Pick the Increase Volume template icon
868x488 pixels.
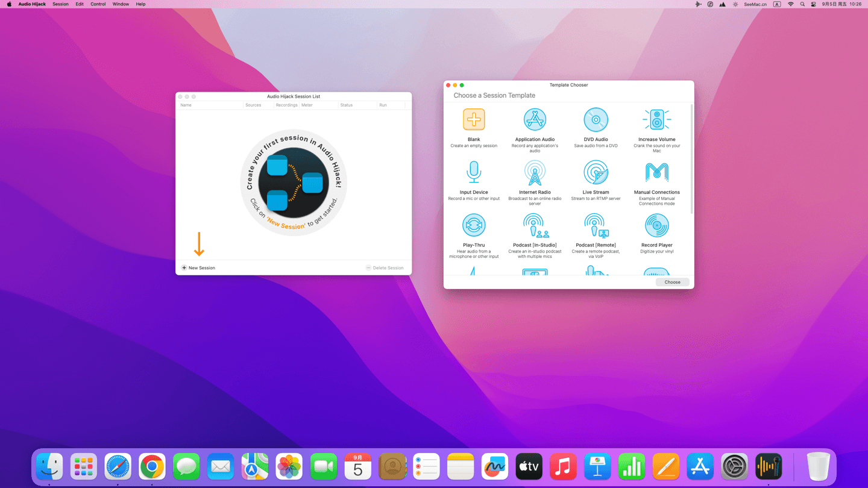tap(656, 120)
